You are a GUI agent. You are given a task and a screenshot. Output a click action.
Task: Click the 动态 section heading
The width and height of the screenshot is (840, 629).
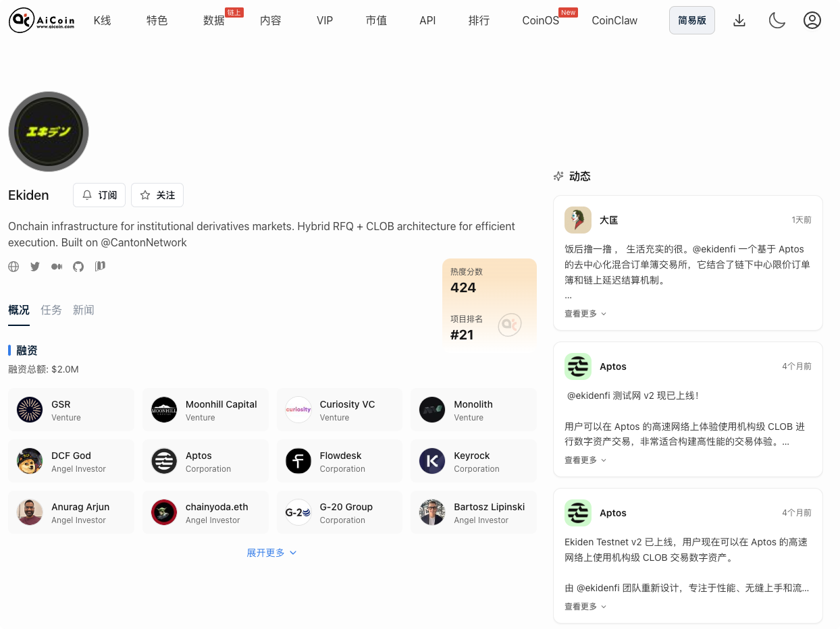point(580,176)
